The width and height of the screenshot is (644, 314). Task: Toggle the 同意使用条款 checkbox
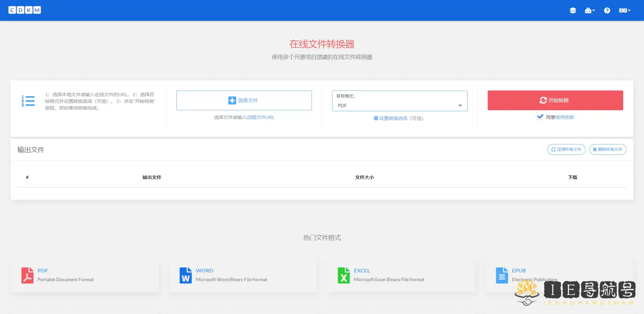pyautogui.click(x=540, y=117)
